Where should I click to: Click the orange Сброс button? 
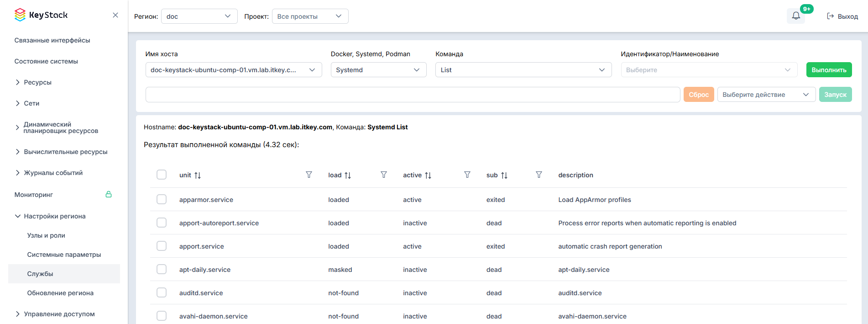point(699,95)
